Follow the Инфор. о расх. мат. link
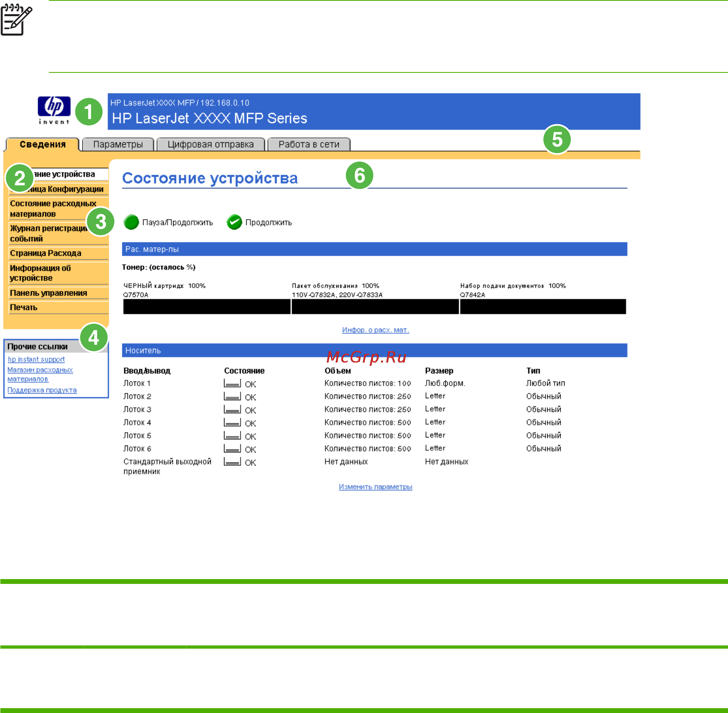 point(376,330)
